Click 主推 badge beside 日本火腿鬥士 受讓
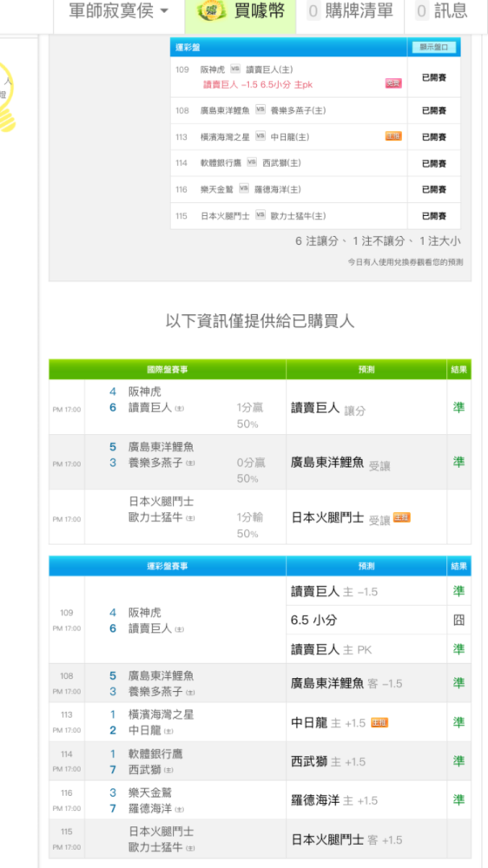This screenshot has height=868, width=488. [401, 517]
